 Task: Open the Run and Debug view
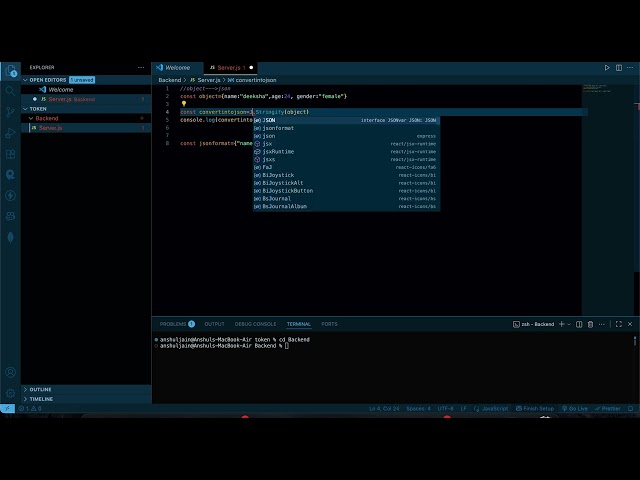[10, 133]
